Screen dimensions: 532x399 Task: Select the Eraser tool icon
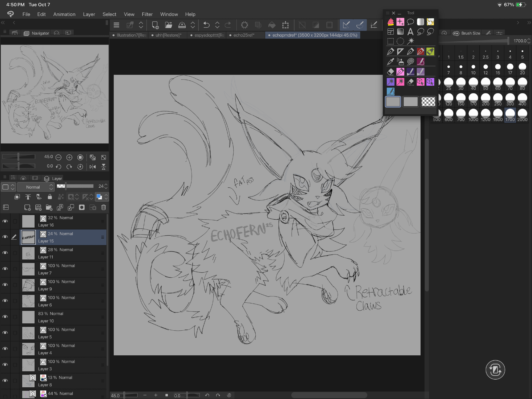pyautogui.click(x=390, y=72)
